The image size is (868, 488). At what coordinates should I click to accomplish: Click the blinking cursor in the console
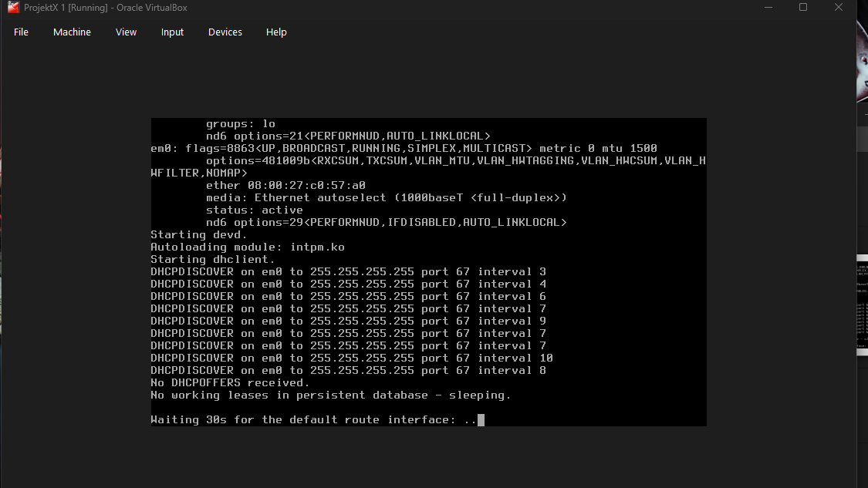point(480,419)
